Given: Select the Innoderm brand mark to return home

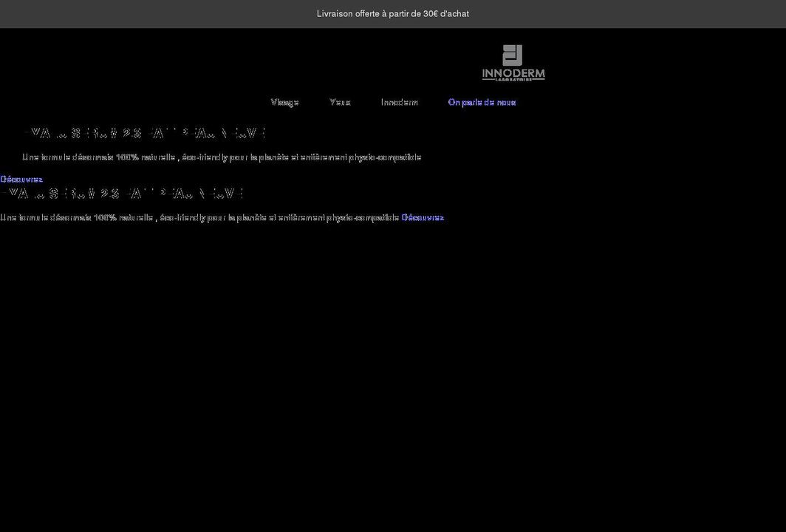Looking at the screenshot, I should click(x=513, y=63).
